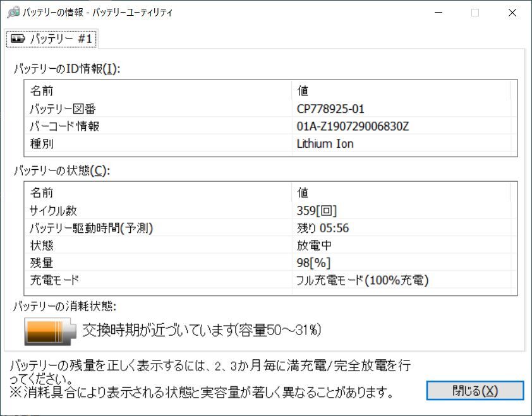Viewport: 532px width, 416px height.
Task: Select the remaining charge value 98[%]
Action: [313, 263]
